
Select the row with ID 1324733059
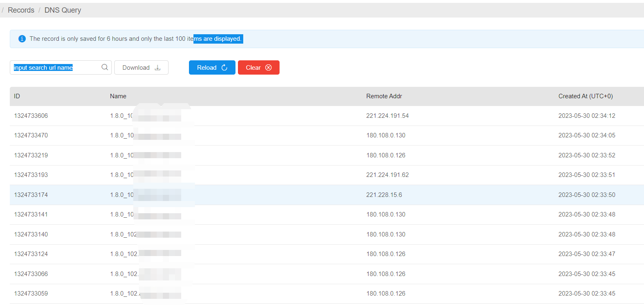tap(327, 294)
